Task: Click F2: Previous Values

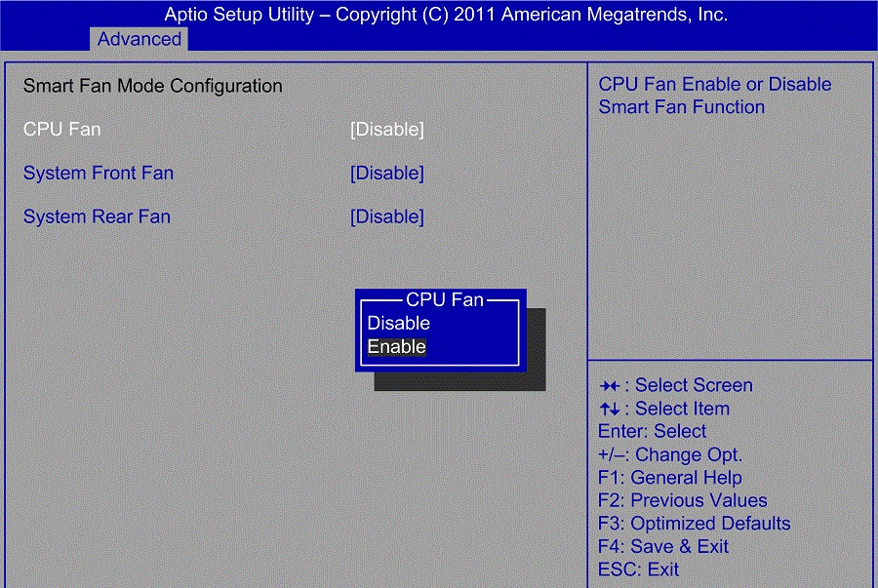Action: [x=682, y=501]
